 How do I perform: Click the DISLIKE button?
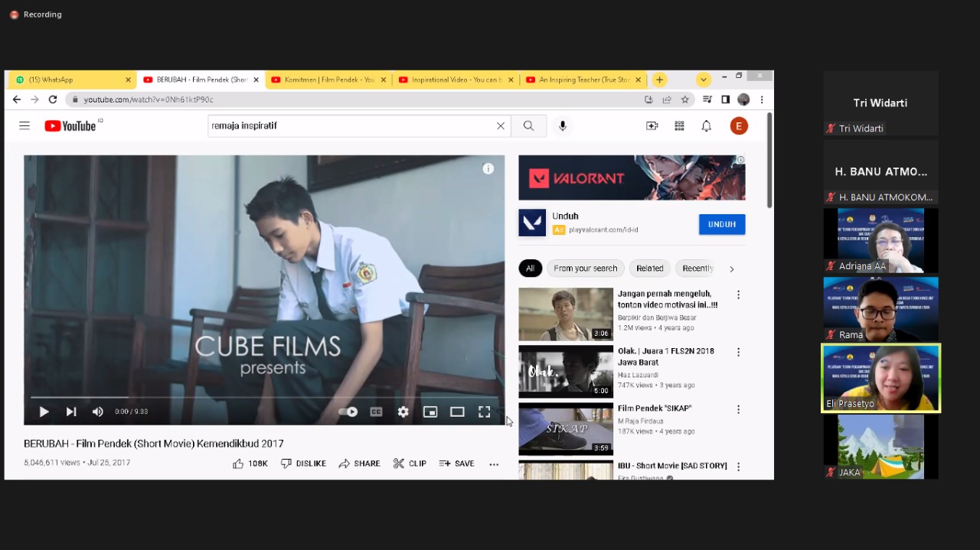(303, 464)
